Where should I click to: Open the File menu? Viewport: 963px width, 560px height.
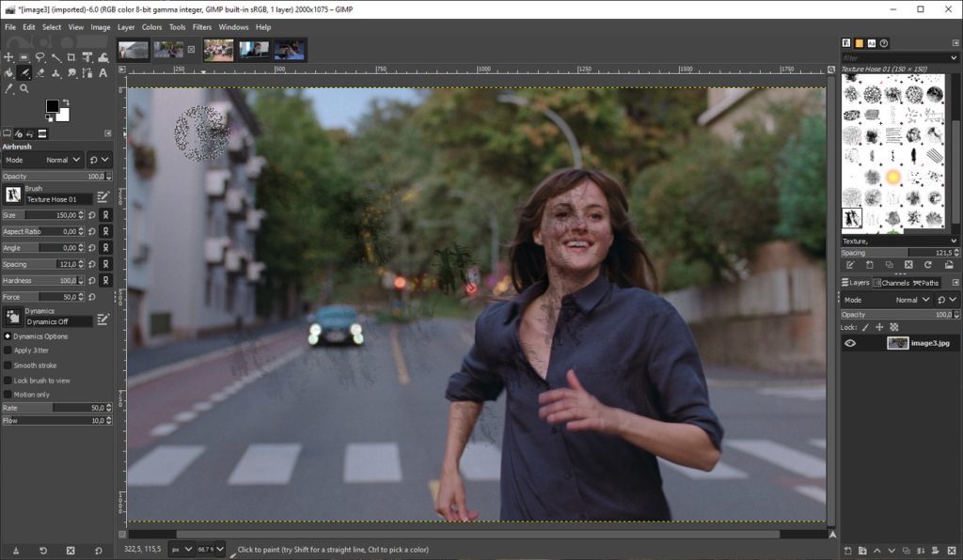(10, 27)
